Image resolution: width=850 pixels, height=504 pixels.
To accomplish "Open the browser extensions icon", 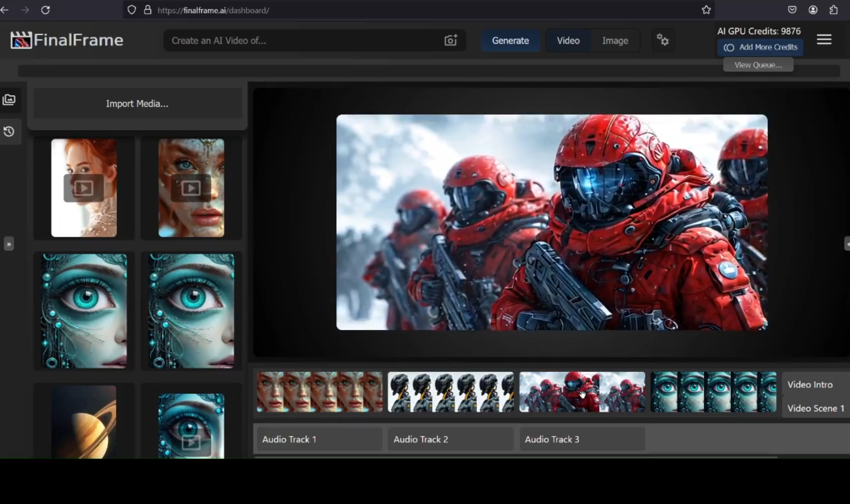I will pyautogui.click(x=833, y=10).
